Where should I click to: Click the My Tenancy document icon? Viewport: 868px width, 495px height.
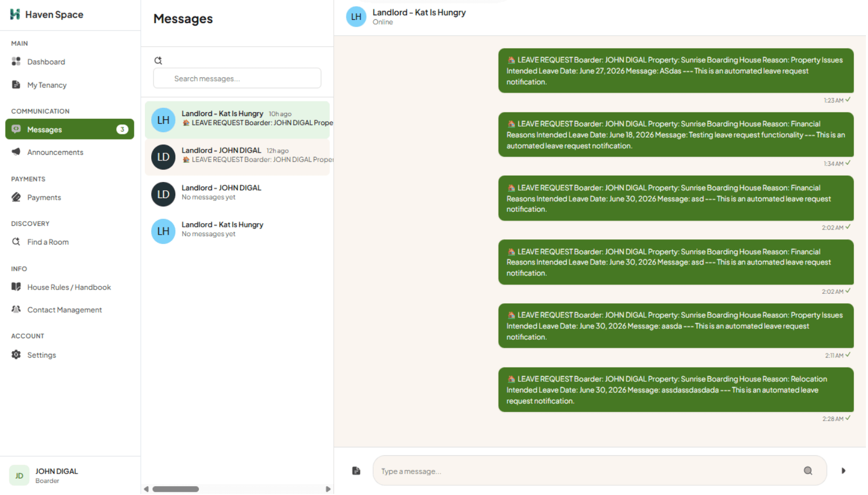16,85
